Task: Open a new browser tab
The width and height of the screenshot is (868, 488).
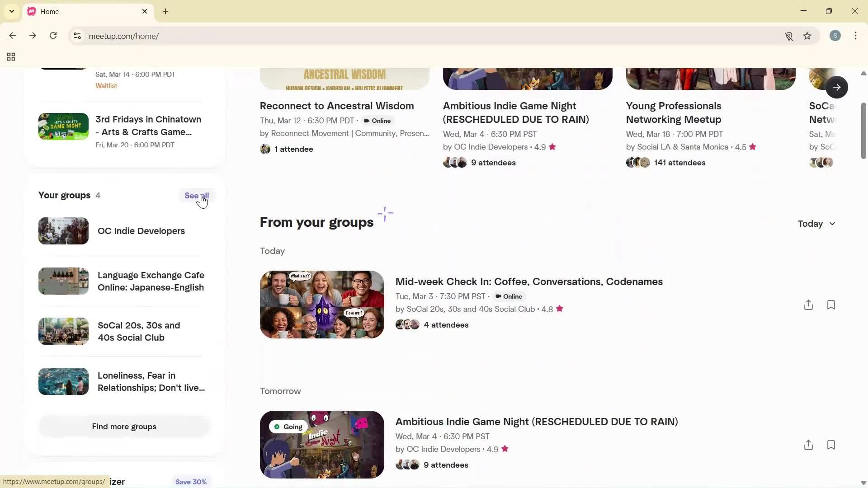Action: click(165, 11)
